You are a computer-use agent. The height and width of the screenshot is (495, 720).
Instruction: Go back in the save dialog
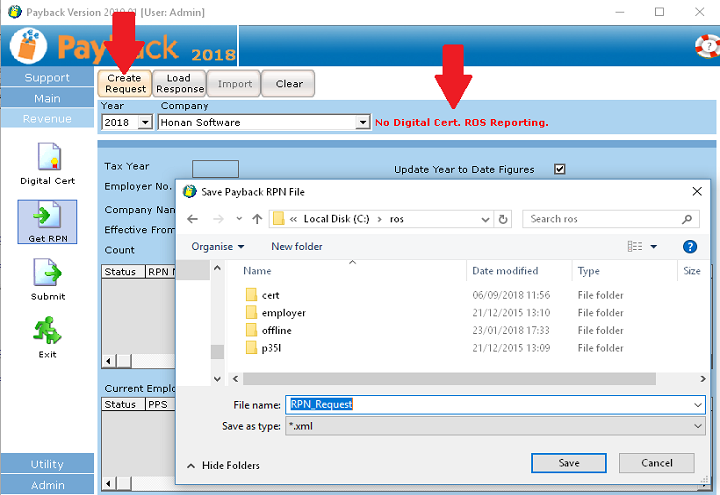[x=192, y=219]
